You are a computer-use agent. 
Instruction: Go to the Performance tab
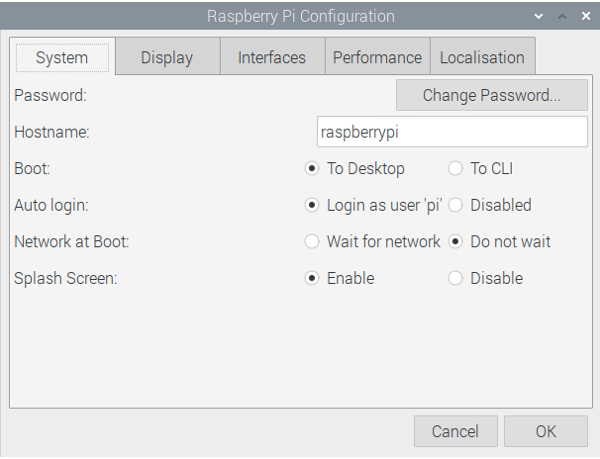377,57
